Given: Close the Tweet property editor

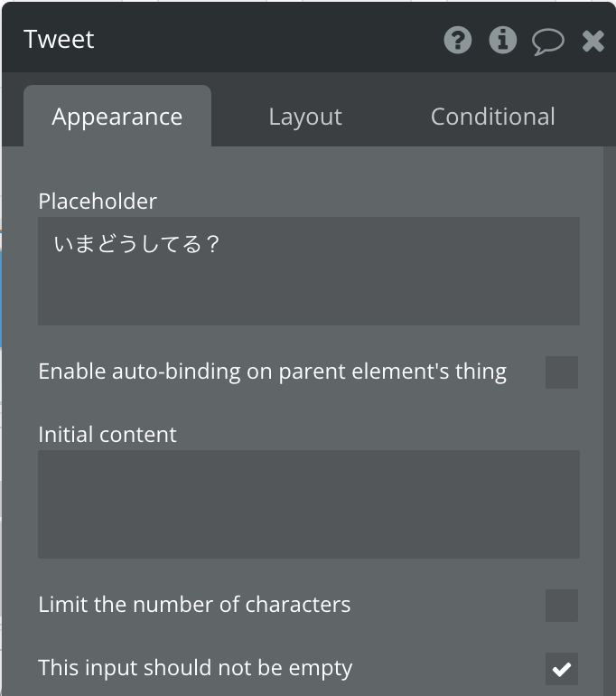Looking at the screenshot, I should 593,41.
